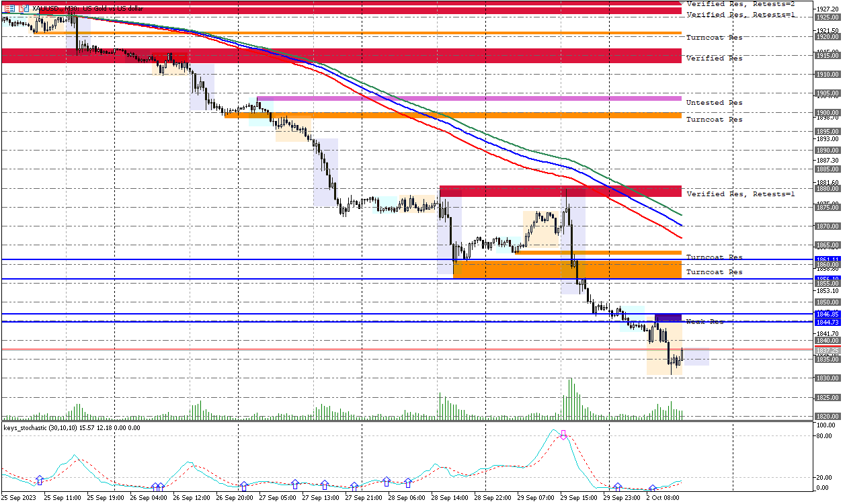Click the depth of market icon
The width and height of the screenshot is (847, 504).
[x=24, y=9]
